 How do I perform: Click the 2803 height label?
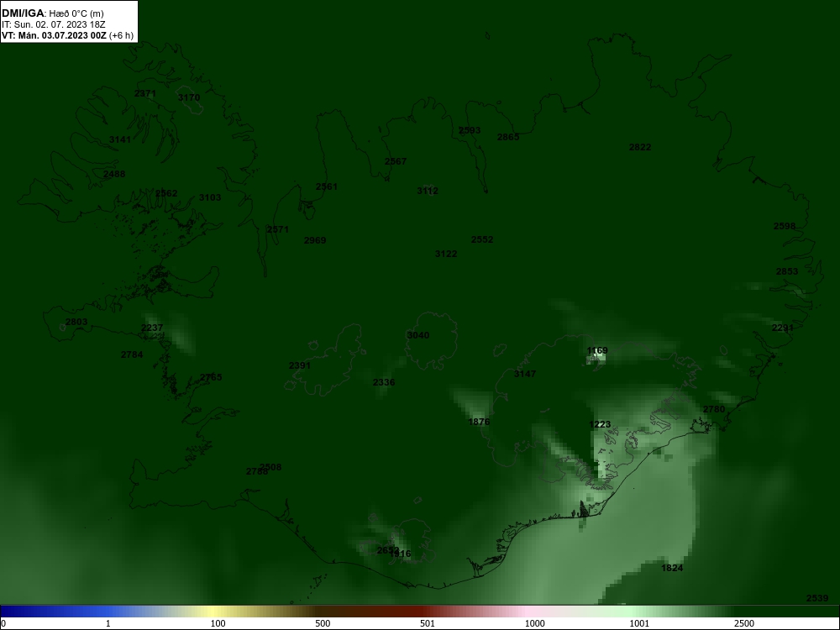76,322
